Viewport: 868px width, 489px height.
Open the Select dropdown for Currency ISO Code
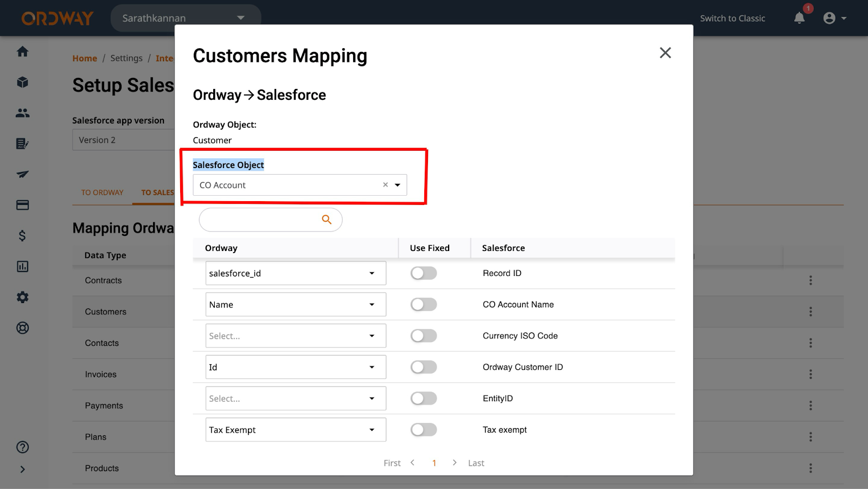click(296, 336)
